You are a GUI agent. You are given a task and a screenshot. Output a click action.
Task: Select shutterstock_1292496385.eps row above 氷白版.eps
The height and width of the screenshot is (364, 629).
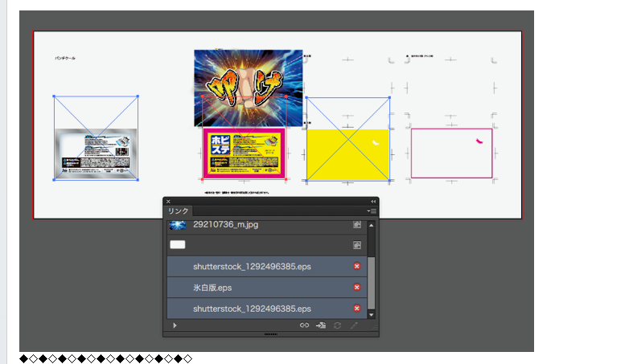267,266
